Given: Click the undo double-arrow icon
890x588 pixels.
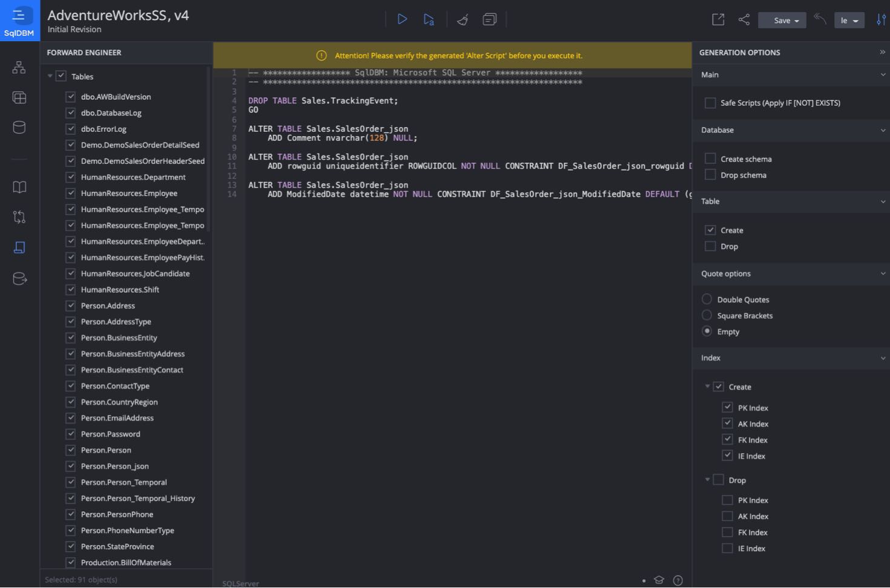Looking at the screenshot, I should (820, 19).
